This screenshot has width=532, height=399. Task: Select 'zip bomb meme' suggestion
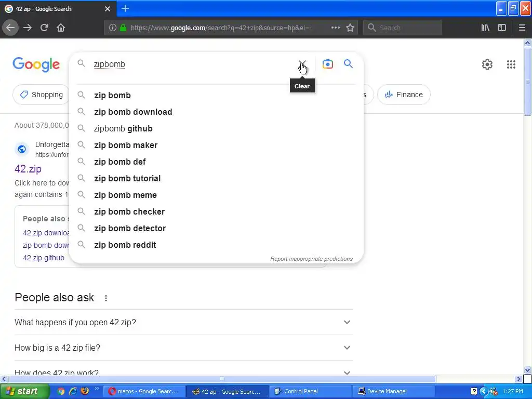(216, 195)
